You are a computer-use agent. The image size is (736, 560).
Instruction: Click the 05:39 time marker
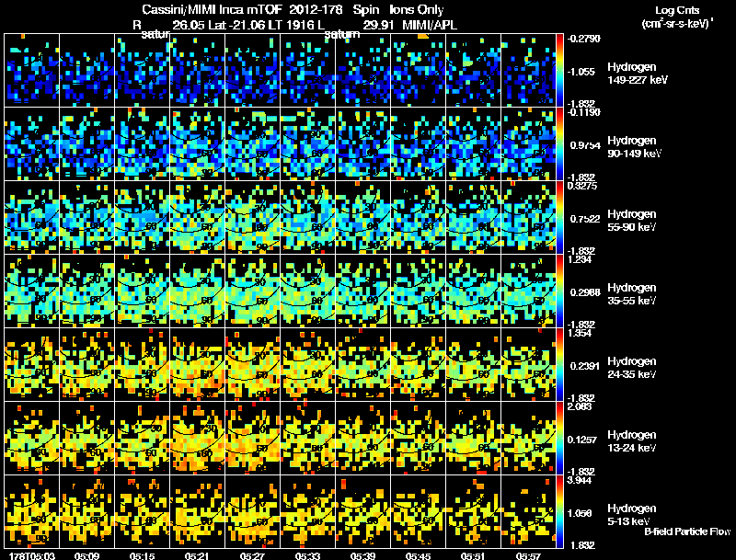pyautogui.click(x=362, y=555)
